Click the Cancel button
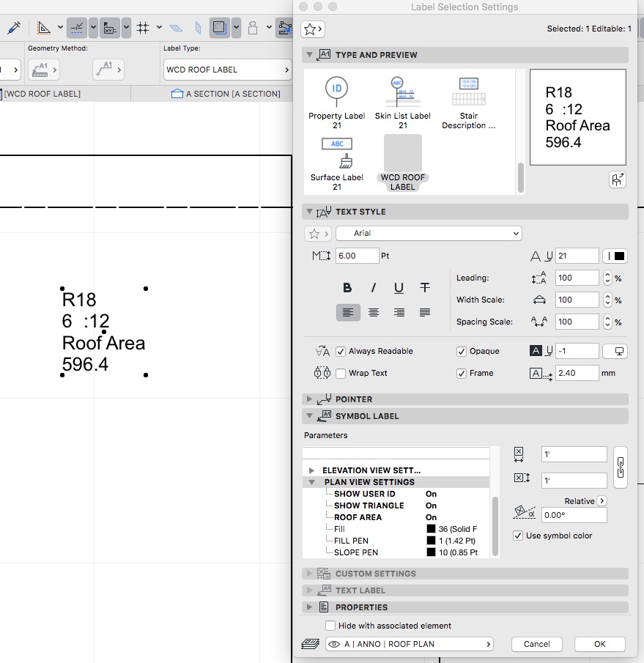Viewport: 644px width, 663px height. coord(537,644)
